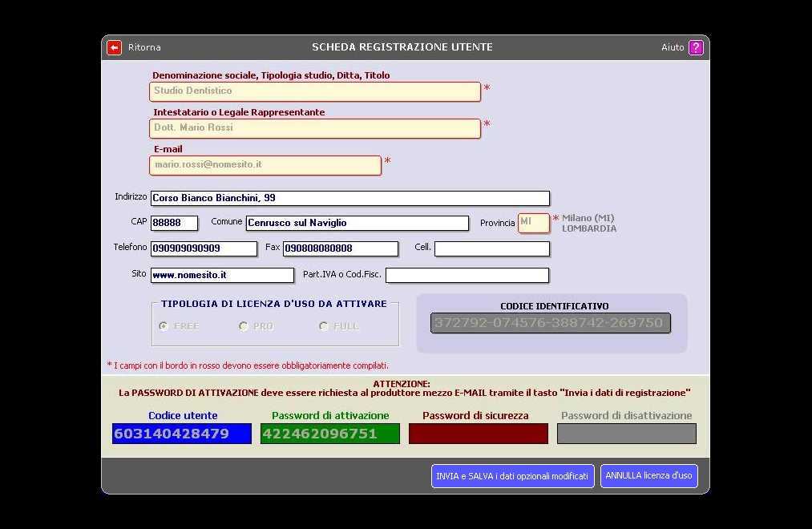This screenshot has width=812, height=529.
Task: Click the CODICE IDENTIFICATIVO label
Action: [555, 306]
